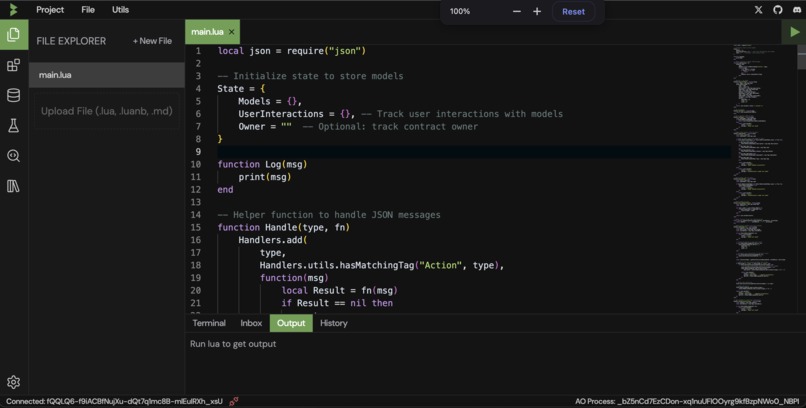
Task: Click 'Run lua to get output' text
Action: pyautogui.click(x=233, y=344)
